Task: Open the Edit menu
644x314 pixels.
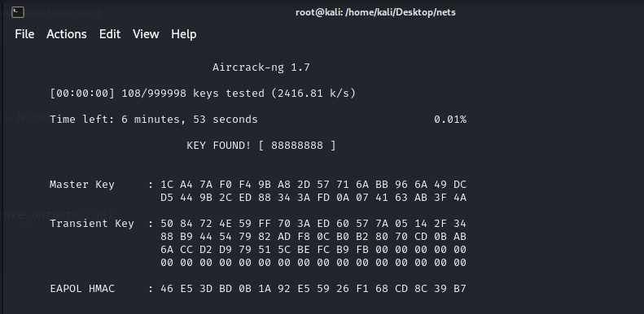Action: pyautogui.click(x=110, y=34)
